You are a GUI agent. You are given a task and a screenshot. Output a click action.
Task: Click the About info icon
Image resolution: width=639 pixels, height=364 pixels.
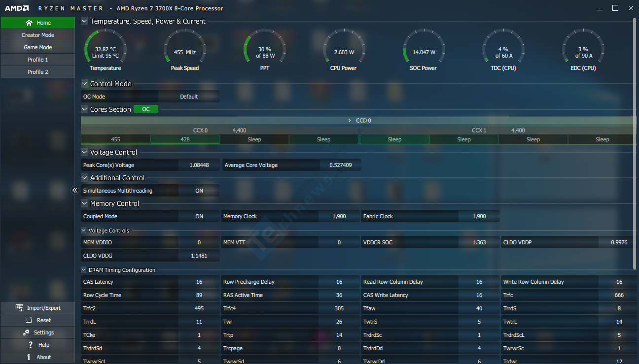coord(29,357)
